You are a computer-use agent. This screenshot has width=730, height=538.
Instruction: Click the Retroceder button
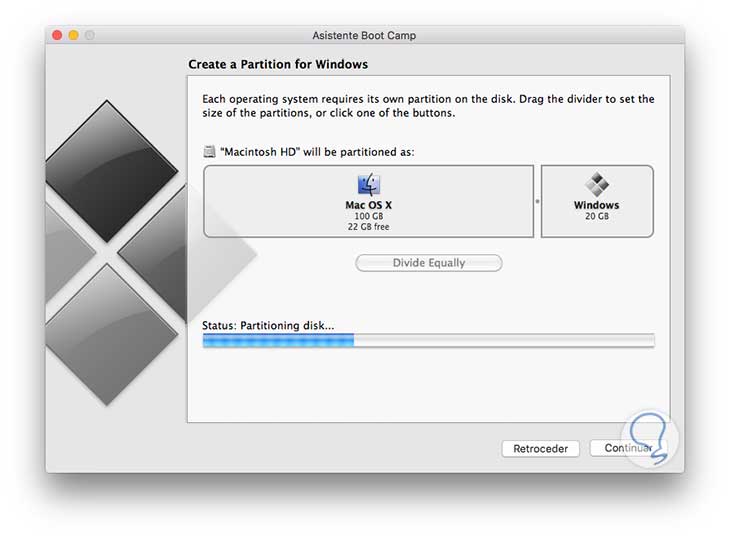(x=541, y=449)
